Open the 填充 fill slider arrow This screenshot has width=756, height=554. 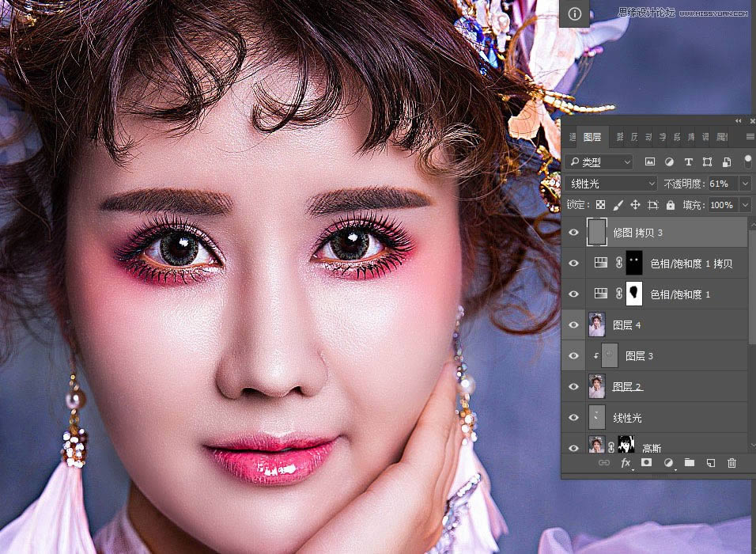746,205
